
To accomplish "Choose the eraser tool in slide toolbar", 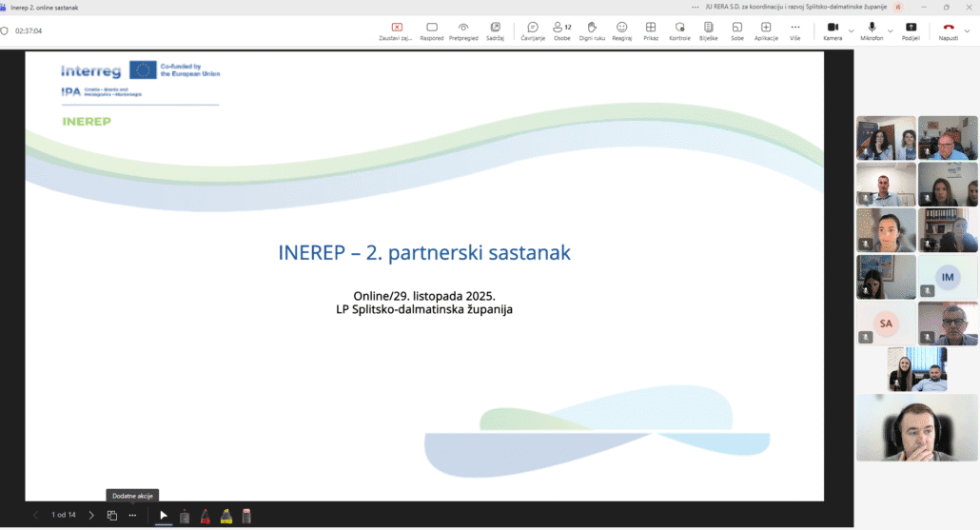I will point(246,516).
